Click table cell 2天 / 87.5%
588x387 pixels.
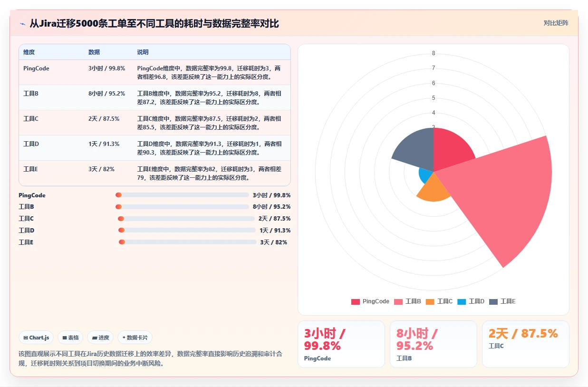point(104,119)
